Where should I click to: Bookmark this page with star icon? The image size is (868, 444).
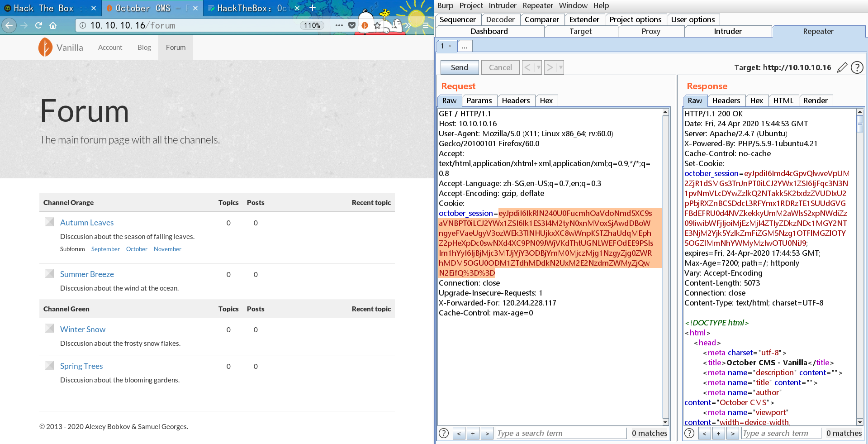click(377, 25)
